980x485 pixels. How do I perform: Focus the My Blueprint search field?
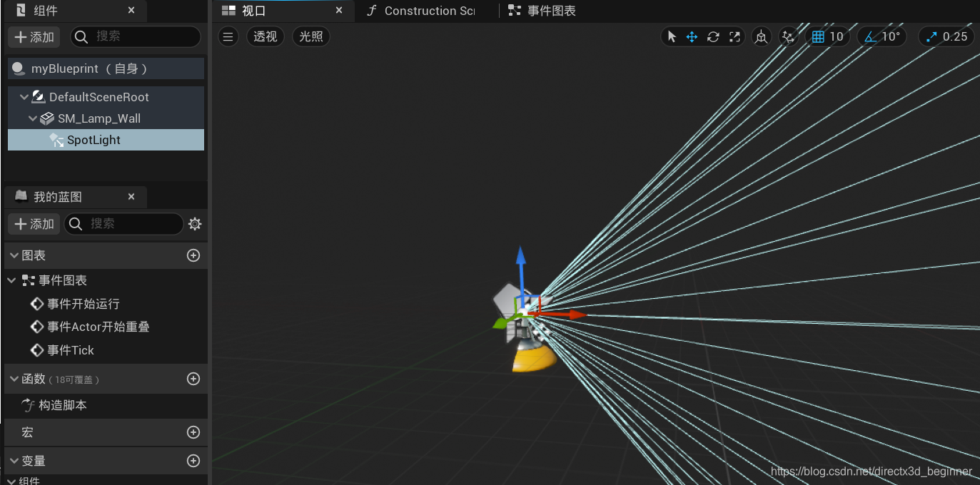(123, 224)
